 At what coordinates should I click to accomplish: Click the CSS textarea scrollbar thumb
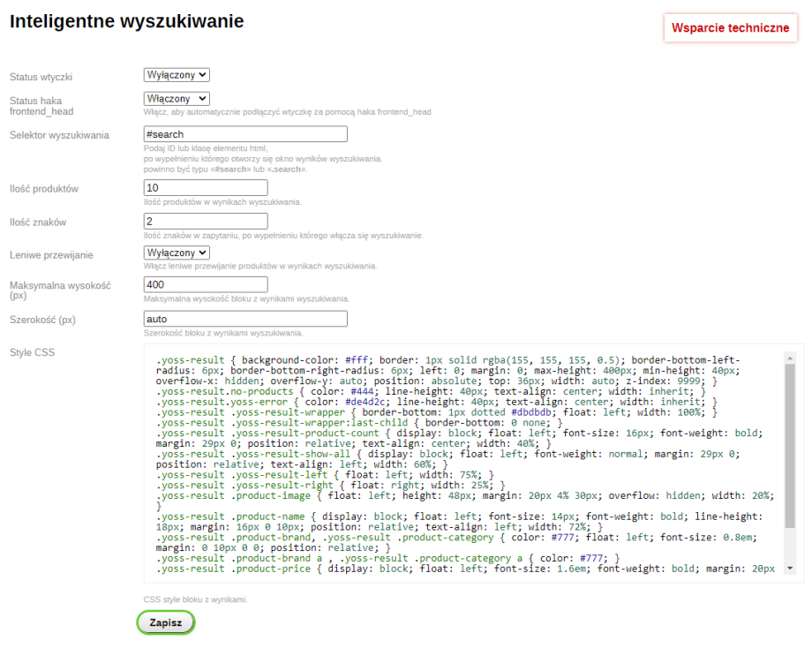(790, 459)
